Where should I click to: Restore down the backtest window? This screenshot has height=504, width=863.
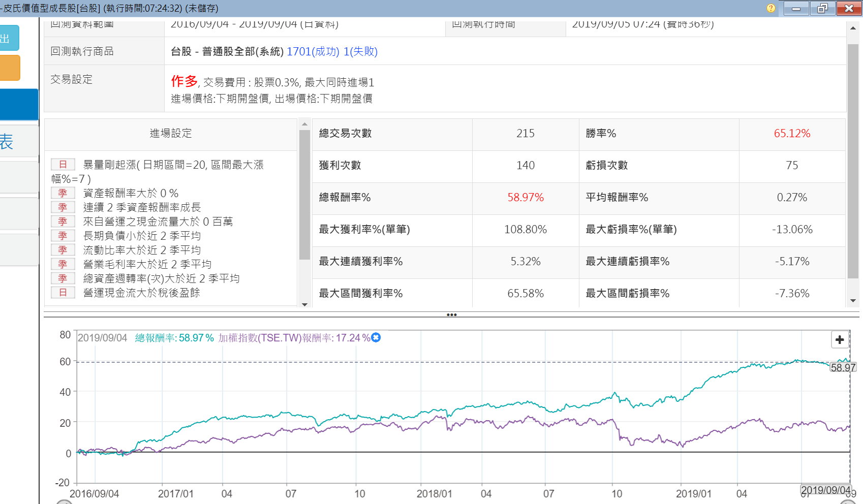tap(822, 8)
